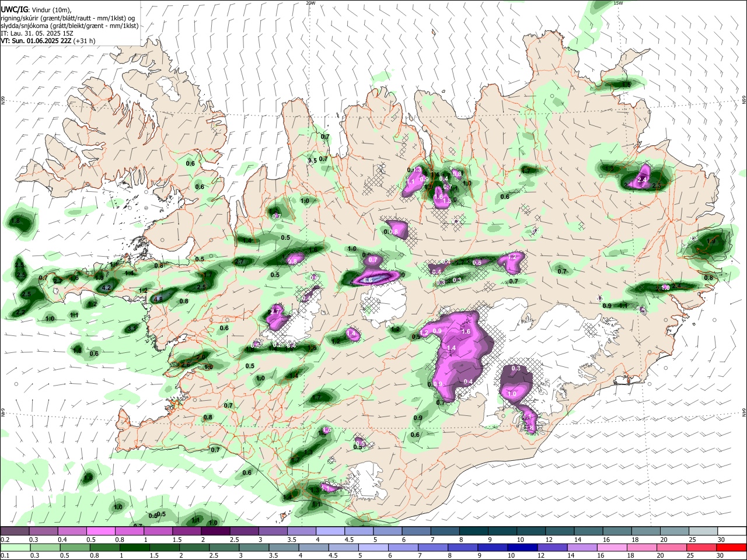Select the 'rigning/skúrir' legend description line
This screenshot has height=560, width=747.
coord(68,17)
